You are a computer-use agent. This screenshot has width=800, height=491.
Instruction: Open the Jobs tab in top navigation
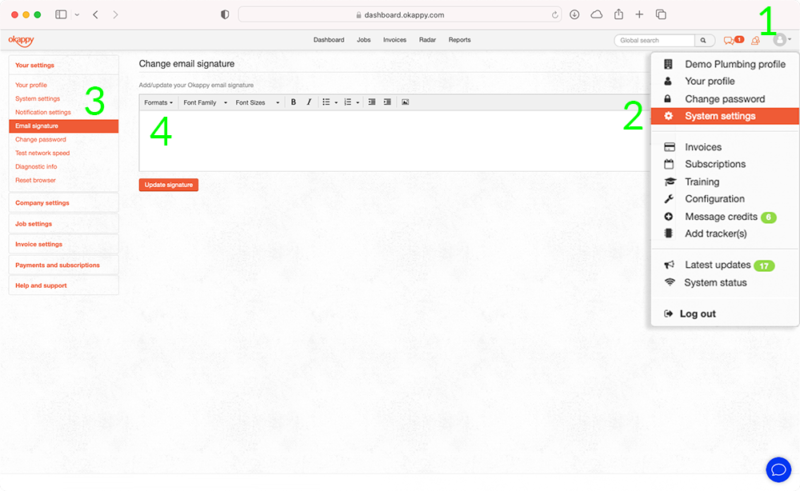pyautogui.click(x=363, y=40)
